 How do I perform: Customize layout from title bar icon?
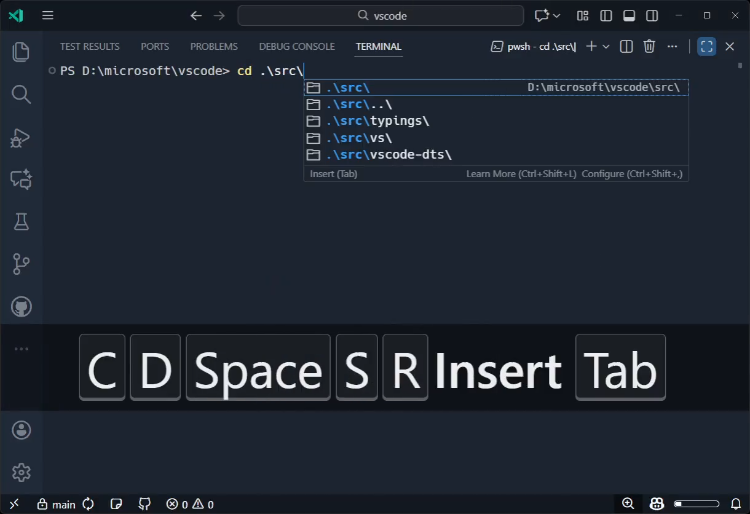(583, 16)
